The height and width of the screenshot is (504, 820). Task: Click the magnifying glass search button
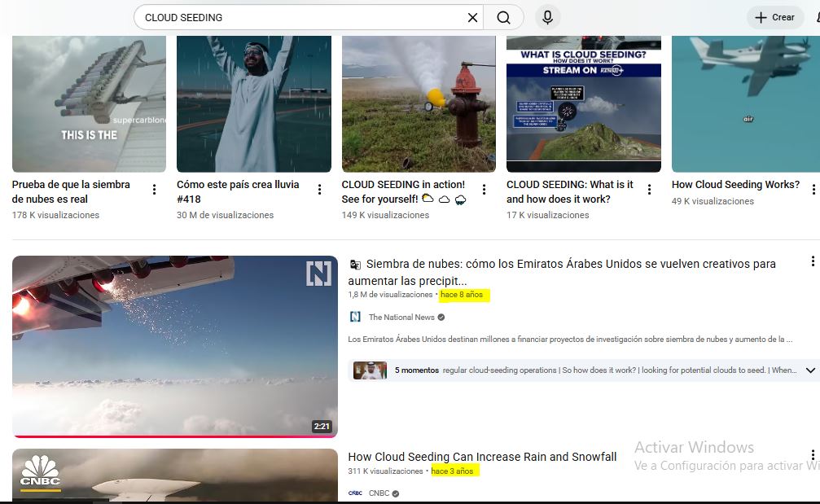(504, 17)
